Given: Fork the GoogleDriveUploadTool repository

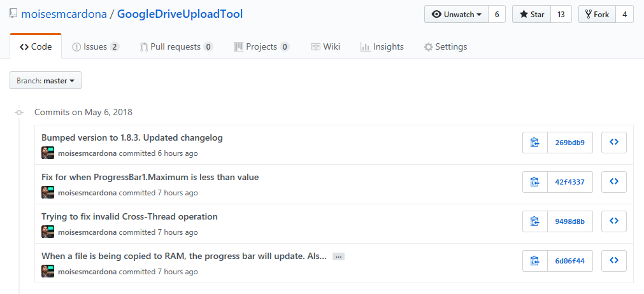Looking at the screenshot, I should pos(597,15).
